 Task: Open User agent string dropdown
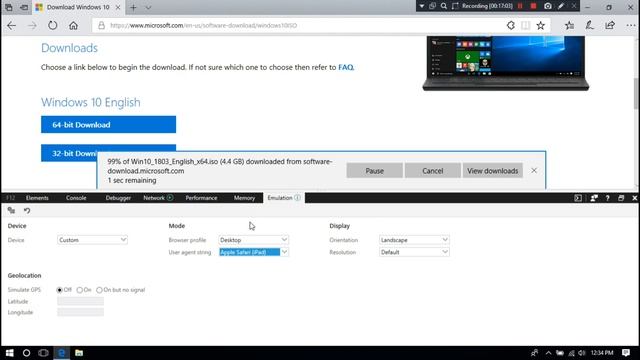[253, 252]
